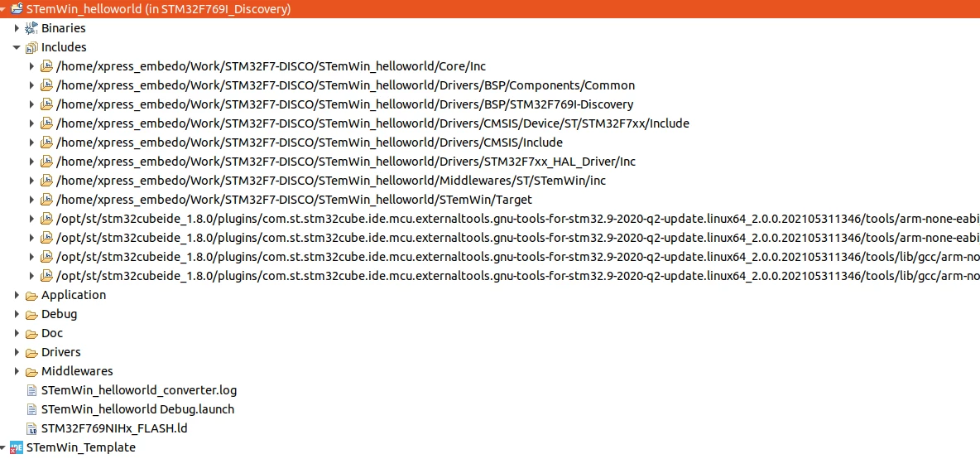The image size is (980, 459).
Task: Expand the BSP/STM32F769I-Discovery include path
Action: [x=32, y=104]
